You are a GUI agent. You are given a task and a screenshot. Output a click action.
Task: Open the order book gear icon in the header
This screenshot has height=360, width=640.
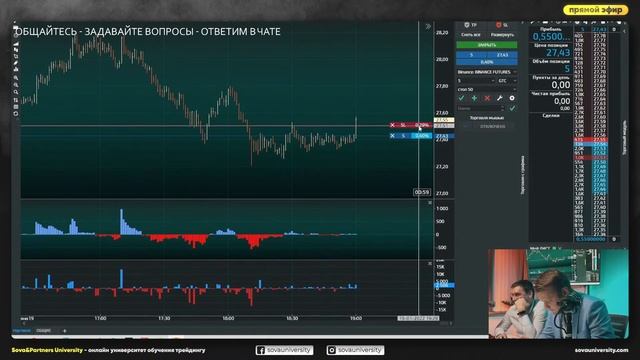pos(614,29)
